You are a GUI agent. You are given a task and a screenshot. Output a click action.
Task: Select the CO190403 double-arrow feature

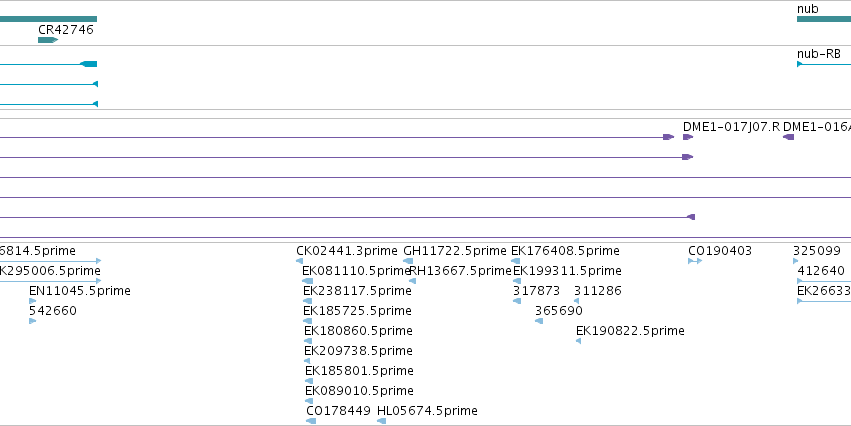tap(695, 261)
